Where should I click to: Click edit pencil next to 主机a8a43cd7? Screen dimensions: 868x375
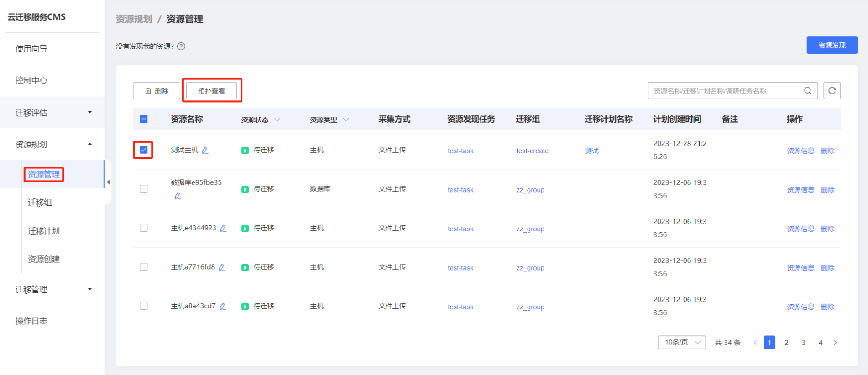223,306
